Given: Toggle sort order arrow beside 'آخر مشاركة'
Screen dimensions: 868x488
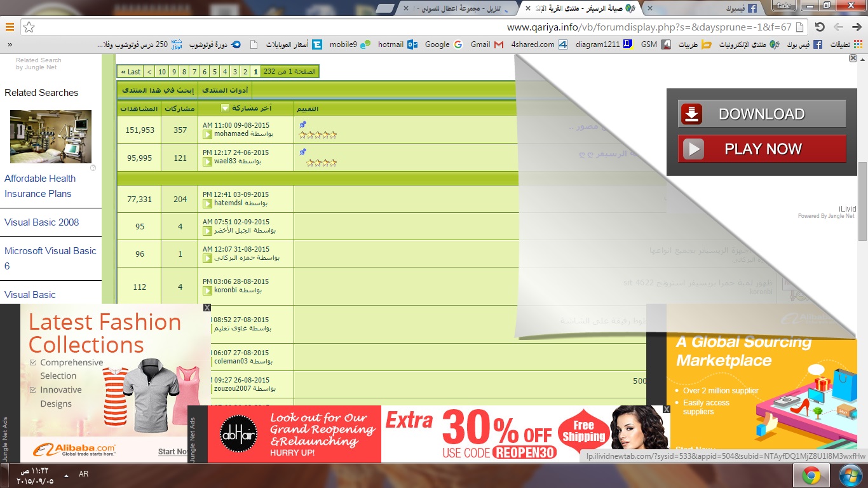Looking at the screenshot, I should (x=226, y=109).
